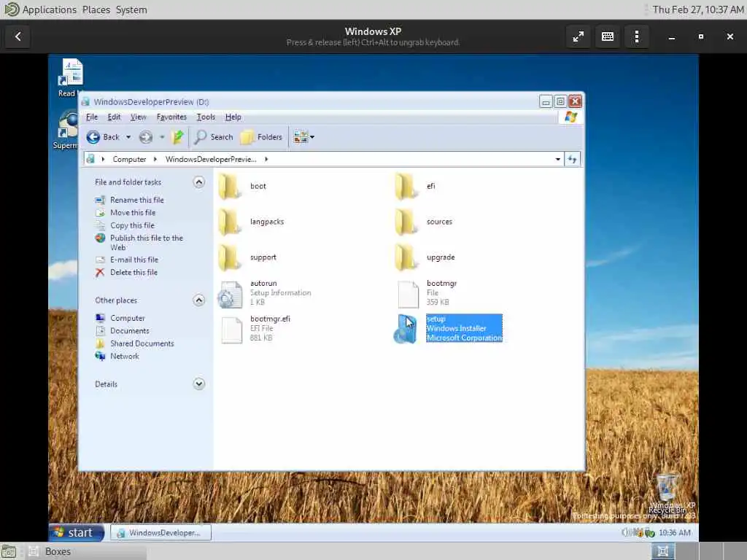Open the System menu in top panel
Viewport: 747px width, 560px height.
pyautogui.click(x=131, y=9)
